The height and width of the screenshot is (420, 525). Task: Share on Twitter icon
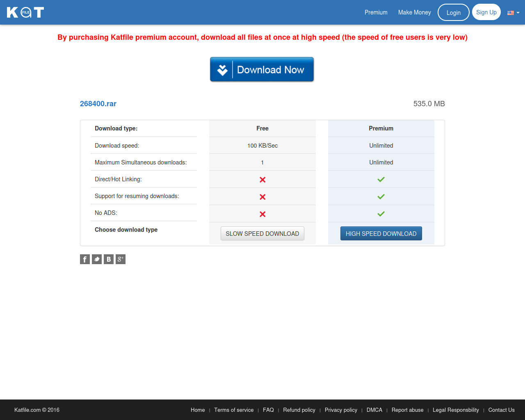click(x=97, y=259)
